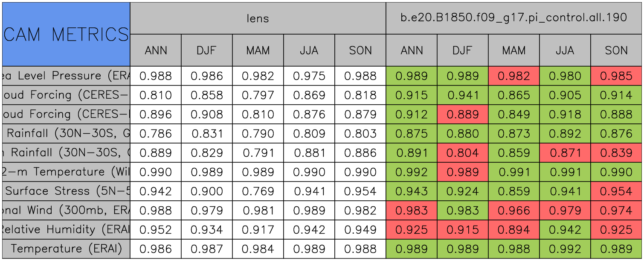Select the Surface Stress row label
Image resolution: width=644 pixels, height=261 pixels.
(66, 191)
